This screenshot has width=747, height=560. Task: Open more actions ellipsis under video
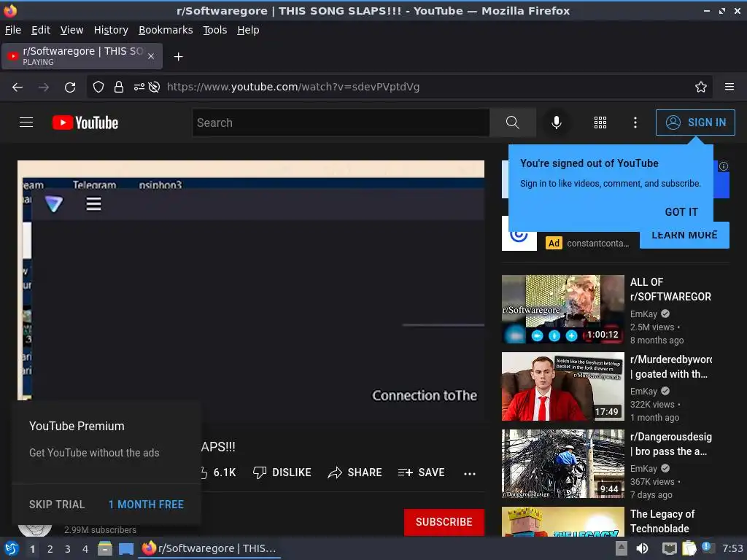point(470,473)
